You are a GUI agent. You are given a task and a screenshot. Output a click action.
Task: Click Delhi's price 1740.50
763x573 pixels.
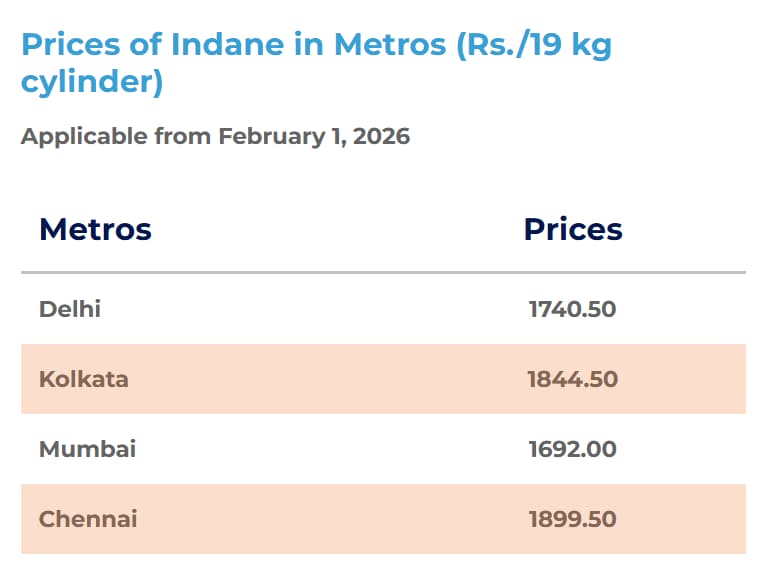pyautogui.click(x=572, y=309)
